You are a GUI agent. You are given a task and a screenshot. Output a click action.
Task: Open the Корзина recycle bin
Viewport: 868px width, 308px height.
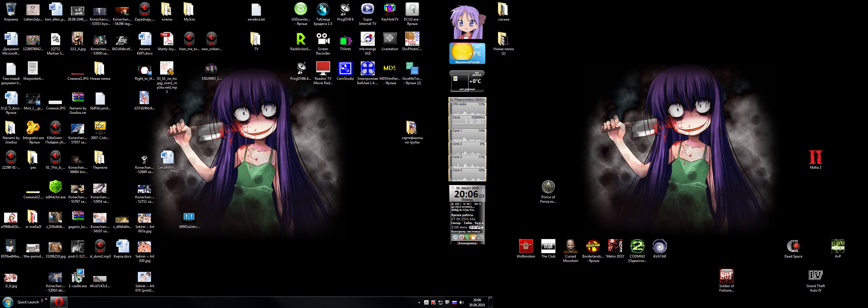[11, 12]
